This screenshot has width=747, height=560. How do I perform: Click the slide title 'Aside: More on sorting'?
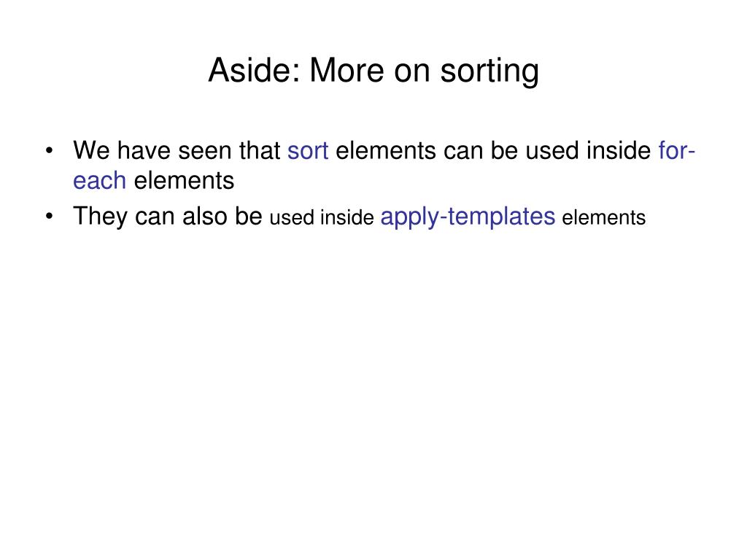373,71
